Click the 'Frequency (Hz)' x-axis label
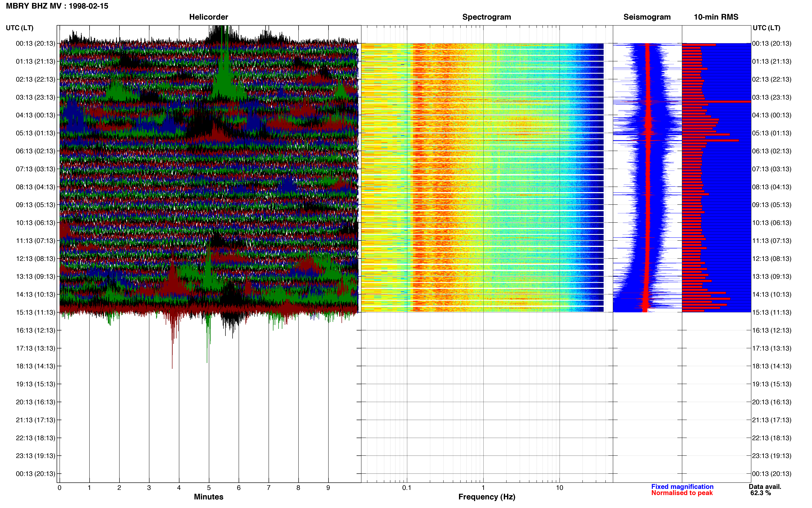 click(x=487, y=497)
